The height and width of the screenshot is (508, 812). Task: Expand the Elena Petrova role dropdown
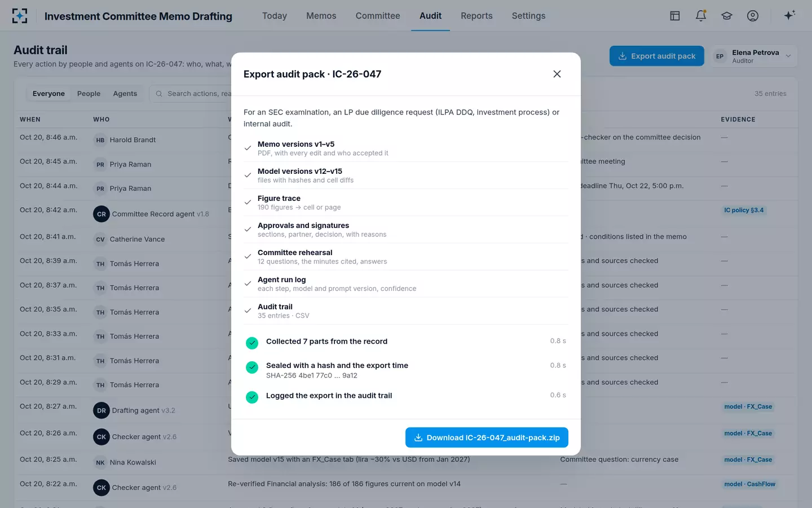[754, 56]
